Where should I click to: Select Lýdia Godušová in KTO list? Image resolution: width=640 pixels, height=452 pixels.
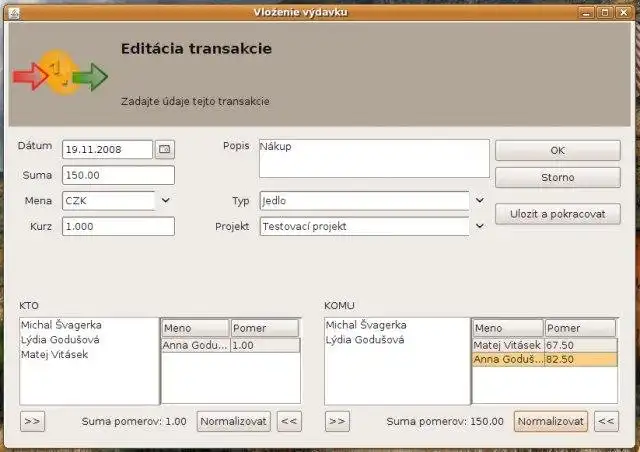point(89,340)
